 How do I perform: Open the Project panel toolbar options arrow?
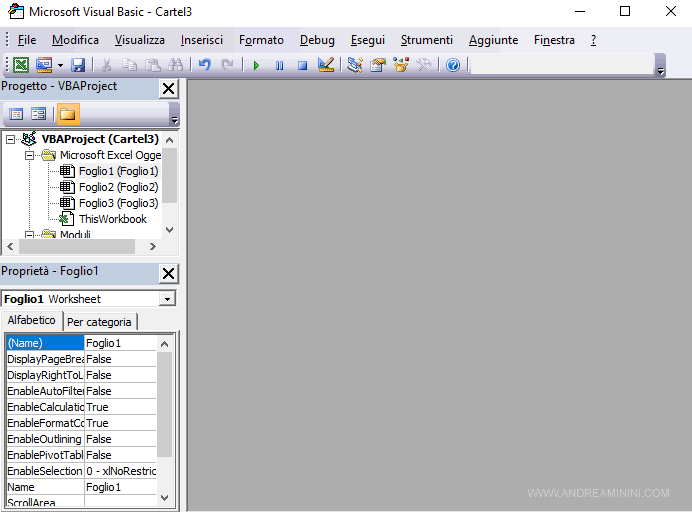pos(174,120)
